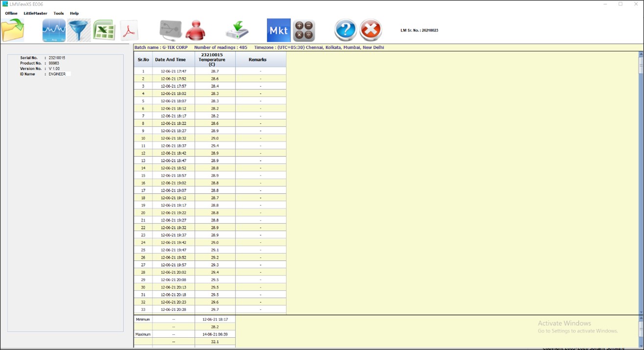This screenshot has width=644, height=350.
Task: Open the Offline menu
Action: [x=10, y=13]
